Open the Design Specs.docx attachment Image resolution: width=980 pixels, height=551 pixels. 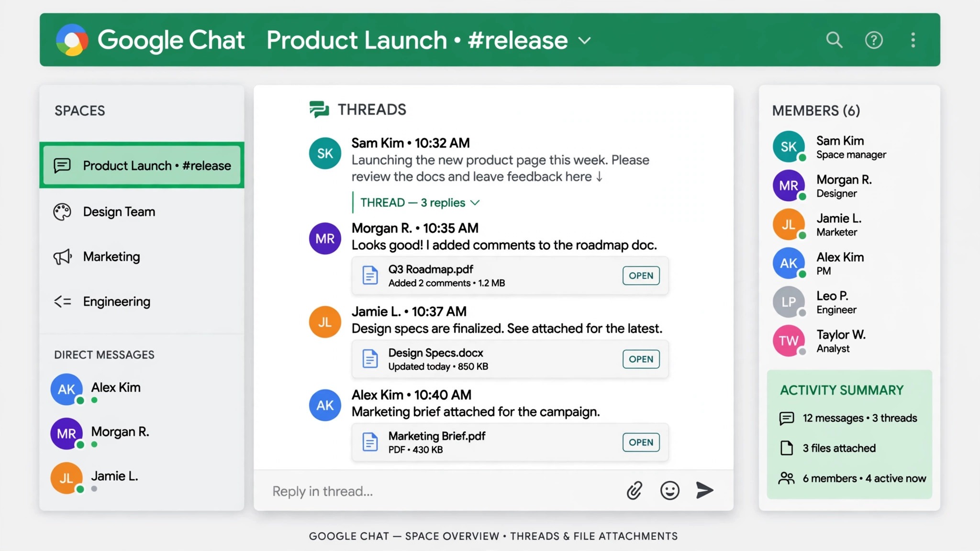641,359
